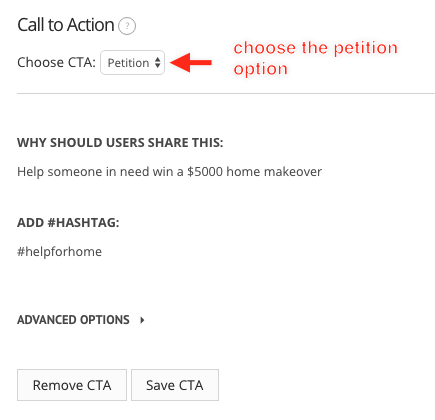This screenshot has width=435, height=420.
Task: Open the Choose CTA Petition dropdown
Action: tap(132, 63)
